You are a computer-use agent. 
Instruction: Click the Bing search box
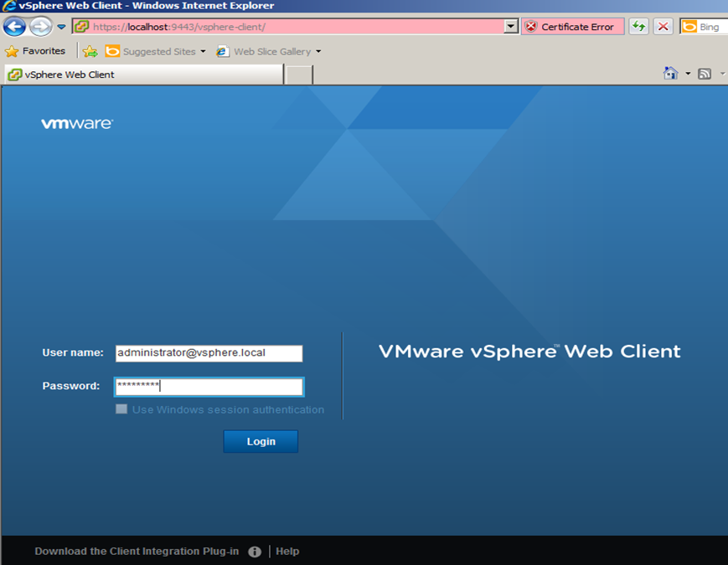pyautogui.click(x=704, y=27)
